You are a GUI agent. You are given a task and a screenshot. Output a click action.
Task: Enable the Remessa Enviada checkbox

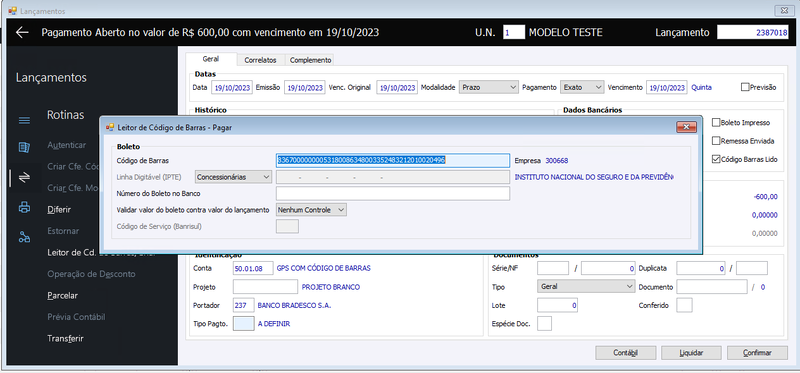716,141
